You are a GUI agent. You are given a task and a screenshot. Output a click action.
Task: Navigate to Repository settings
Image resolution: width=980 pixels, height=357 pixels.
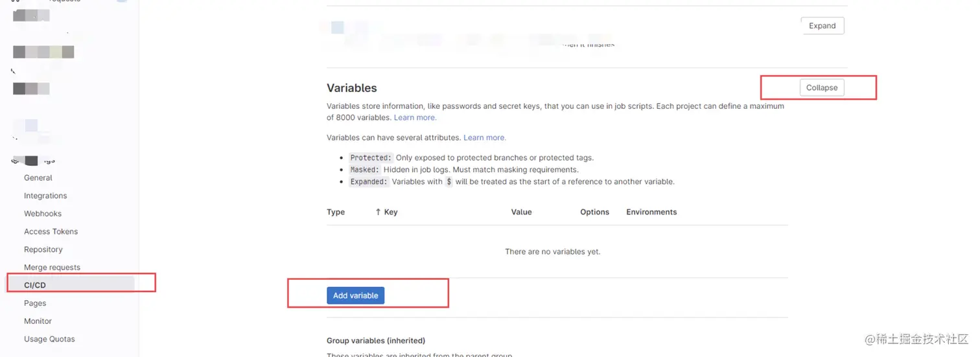point(43,249)
